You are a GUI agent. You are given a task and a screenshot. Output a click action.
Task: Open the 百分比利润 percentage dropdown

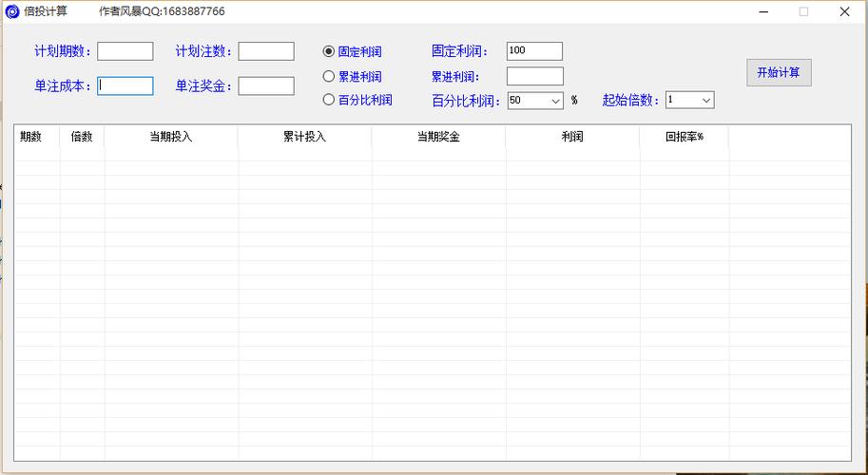click(556, 101)
